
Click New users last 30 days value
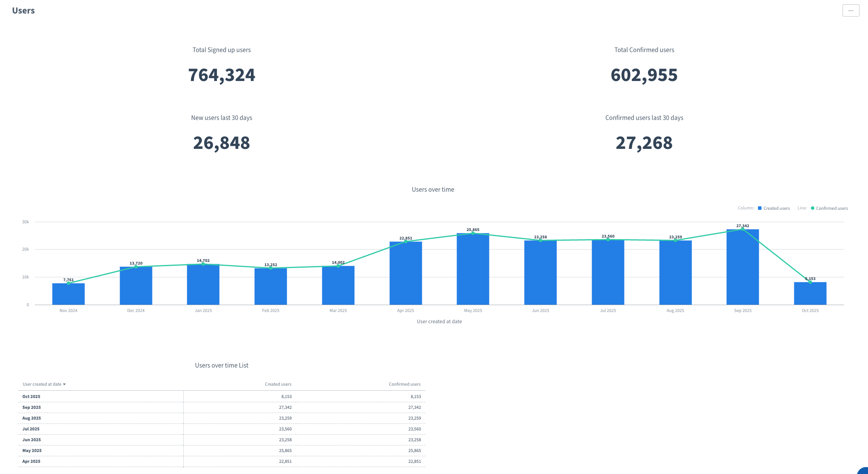(222, 143)
